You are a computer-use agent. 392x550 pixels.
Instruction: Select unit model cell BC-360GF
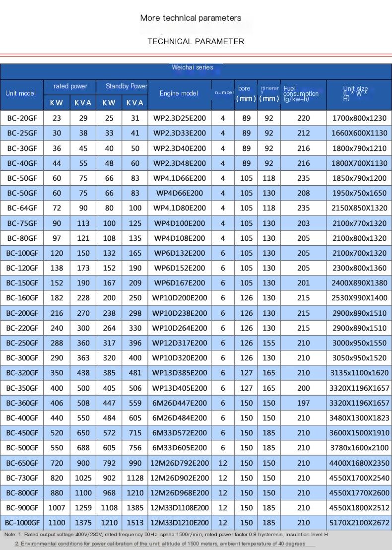point(22,403)
